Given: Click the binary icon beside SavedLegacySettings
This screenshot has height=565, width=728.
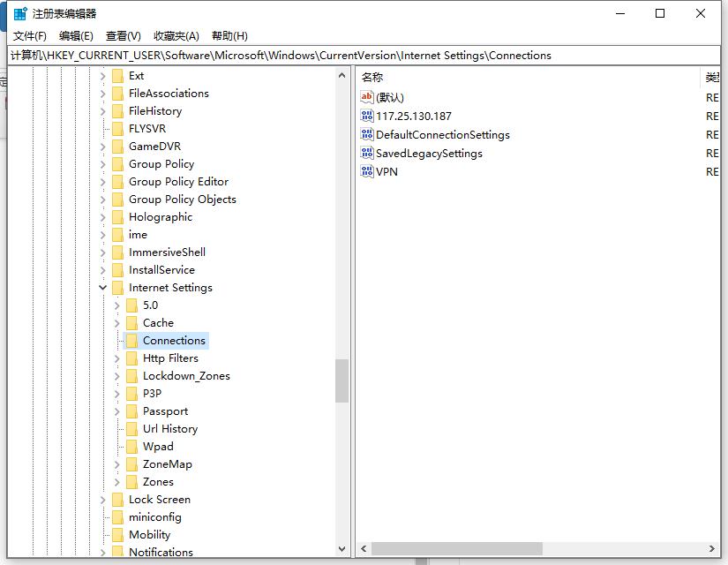Looking at the screenshot, I should point(368,153).
